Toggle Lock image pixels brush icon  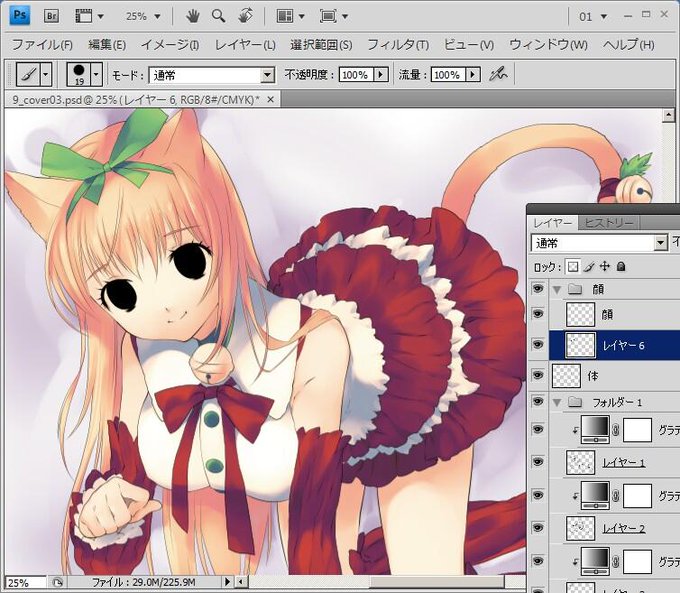coord(588,266)
